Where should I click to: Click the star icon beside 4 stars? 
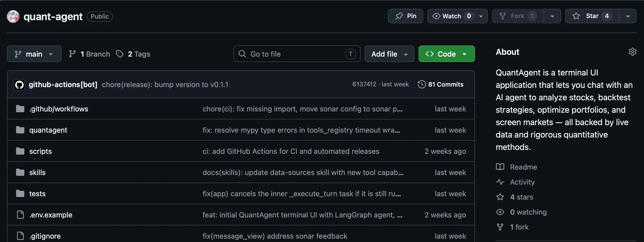tap(500, 197)
